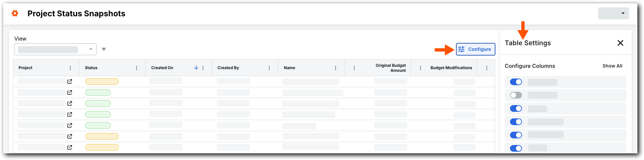Click the Configure button

click(475, 49)
